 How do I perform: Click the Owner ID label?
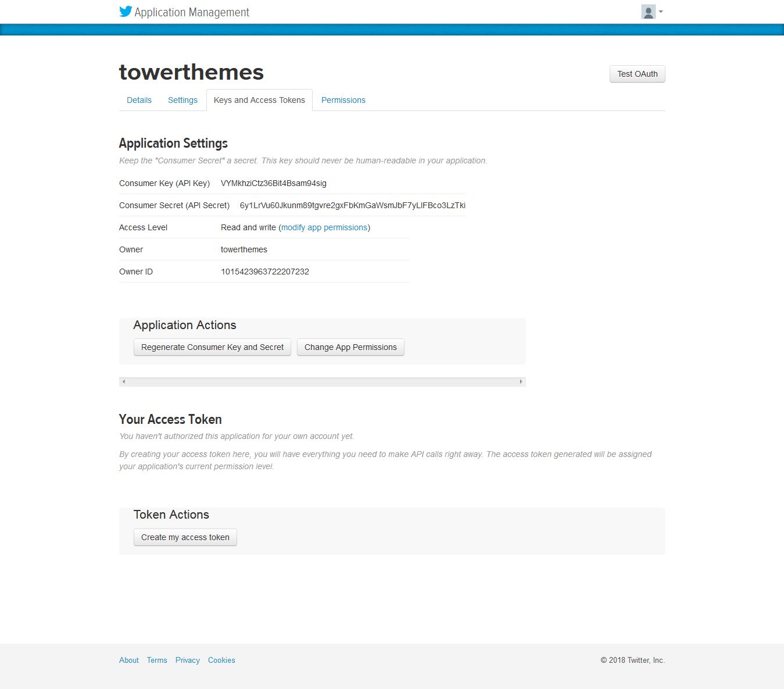pyautogui.click(x=136, y=272)
